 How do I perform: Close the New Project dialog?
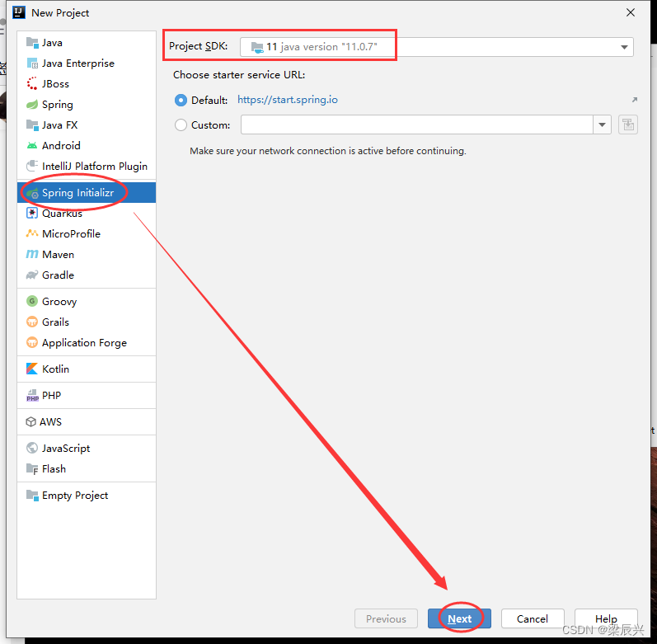[x=630, y=12]
